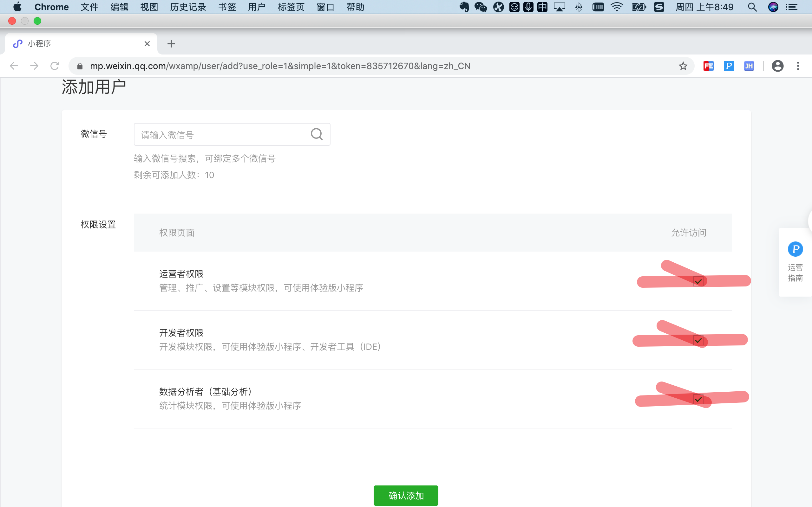Open a new browser tab
812x507 pixels.
click(x=171, y=44)
